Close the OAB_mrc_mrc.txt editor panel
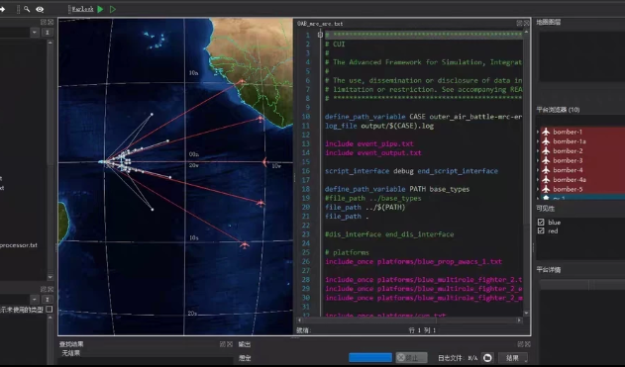 (x=527, y=24)
